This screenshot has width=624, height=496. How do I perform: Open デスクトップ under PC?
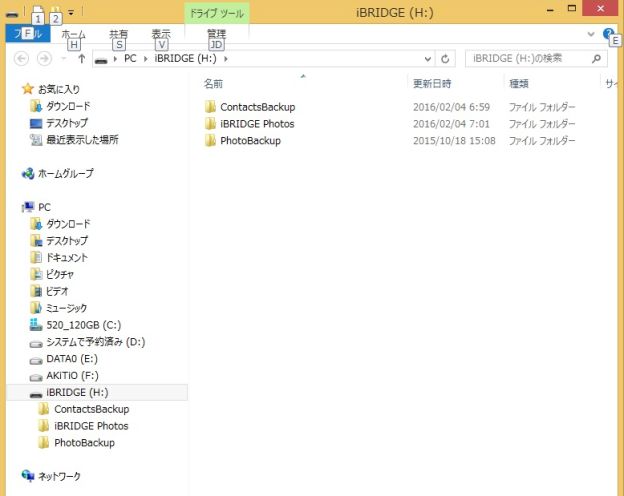point(66,241)
